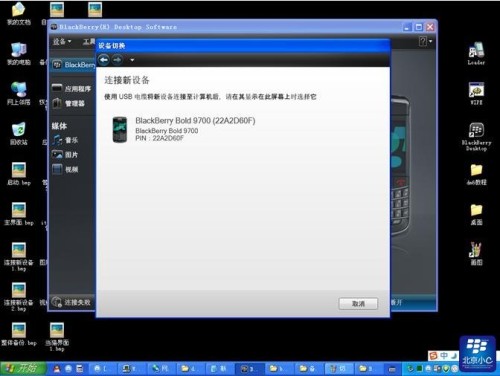Screen dimensions: 500x376
Task: Open the Loader desktop shortcut icon
Action: (x=476, y=53)
